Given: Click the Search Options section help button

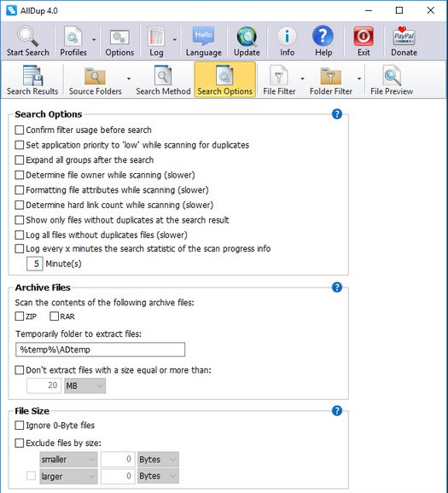Looking at the screenshot, I should click(337, 113).
